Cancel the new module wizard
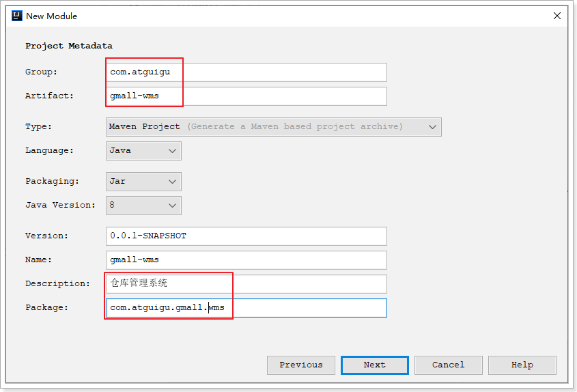 448,365
